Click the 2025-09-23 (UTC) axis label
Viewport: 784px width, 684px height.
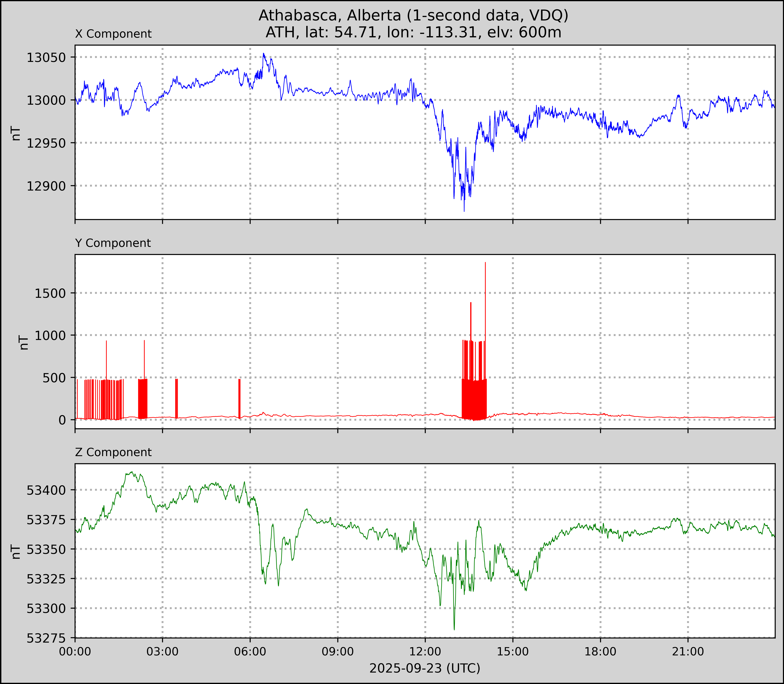(x=425, y=668)
